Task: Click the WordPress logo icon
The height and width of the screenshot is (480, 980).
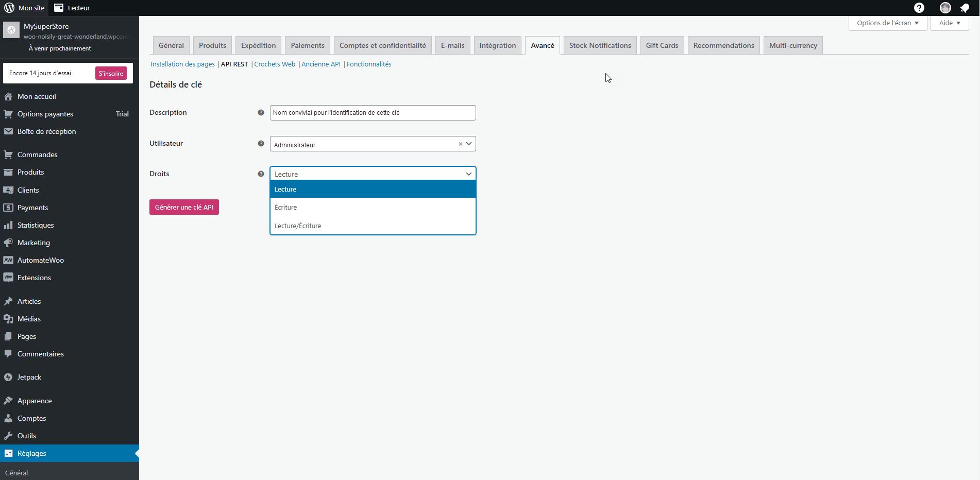Action: tap(9, 8)
